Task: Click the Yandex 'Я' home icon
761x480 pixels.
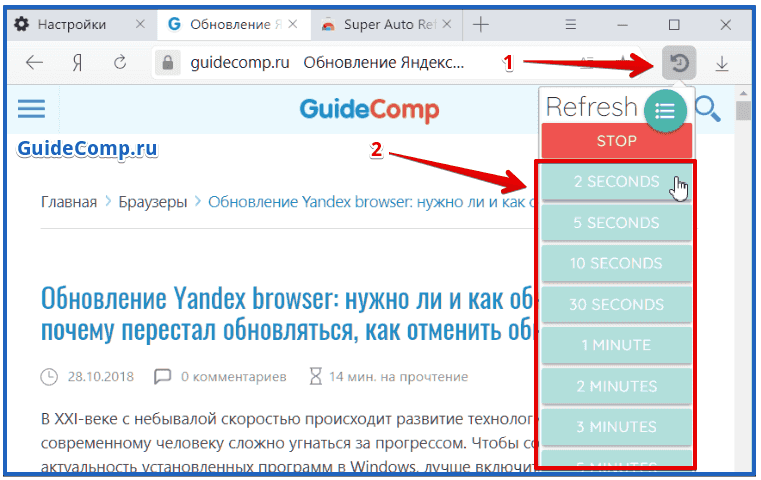Action: coord(77,63)
